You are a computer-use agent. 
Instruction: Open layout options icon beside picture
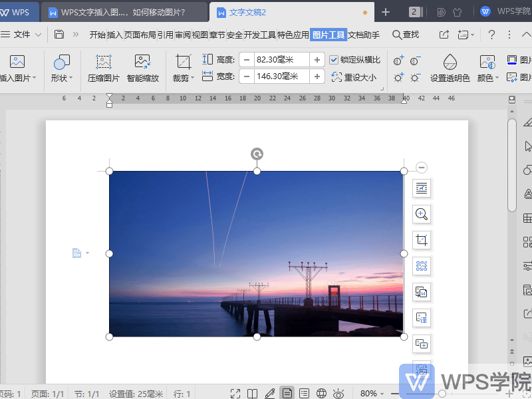coord(422,188)
